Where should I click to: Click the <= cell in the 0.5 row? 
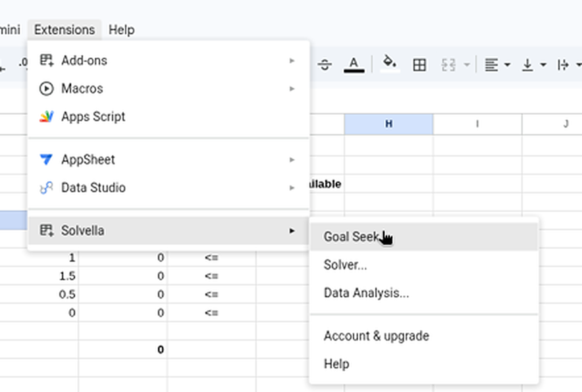(x=211, y=295)
